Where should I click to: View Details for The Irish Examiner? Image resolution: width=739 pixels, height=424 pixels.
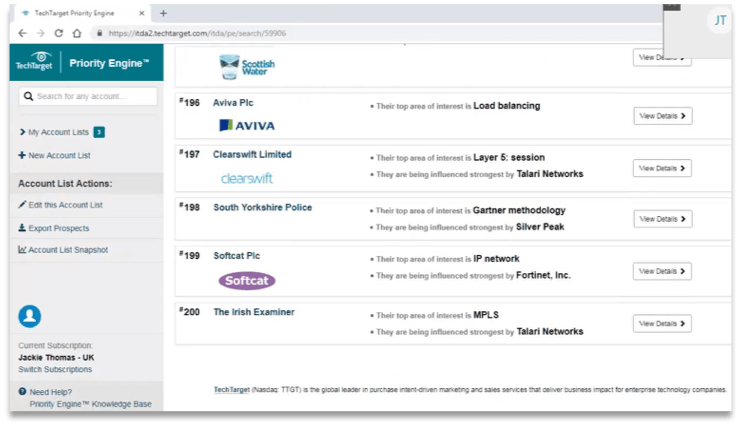[x=662, y=324]
